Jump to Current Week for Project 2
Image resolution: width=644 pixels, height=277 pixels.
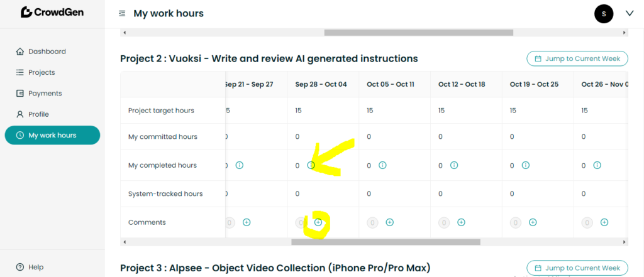click(577, 58)
